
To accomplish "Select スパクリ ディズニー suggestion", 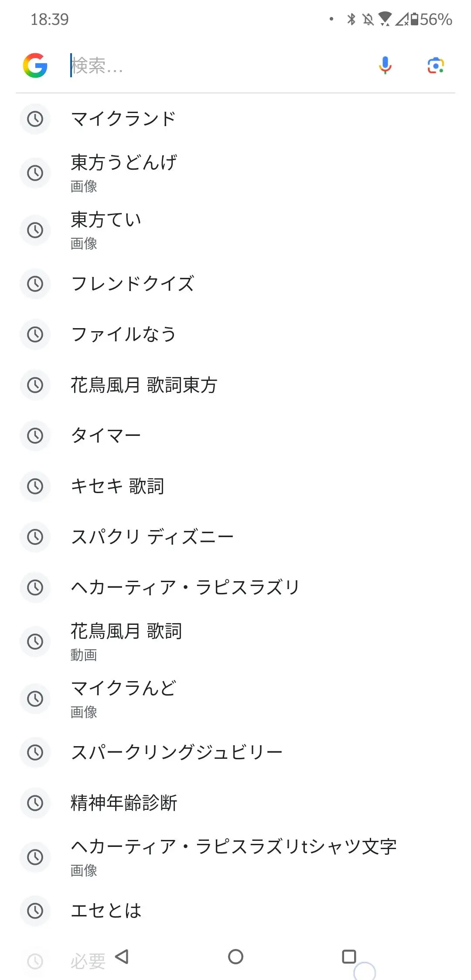I will (235, 537).
